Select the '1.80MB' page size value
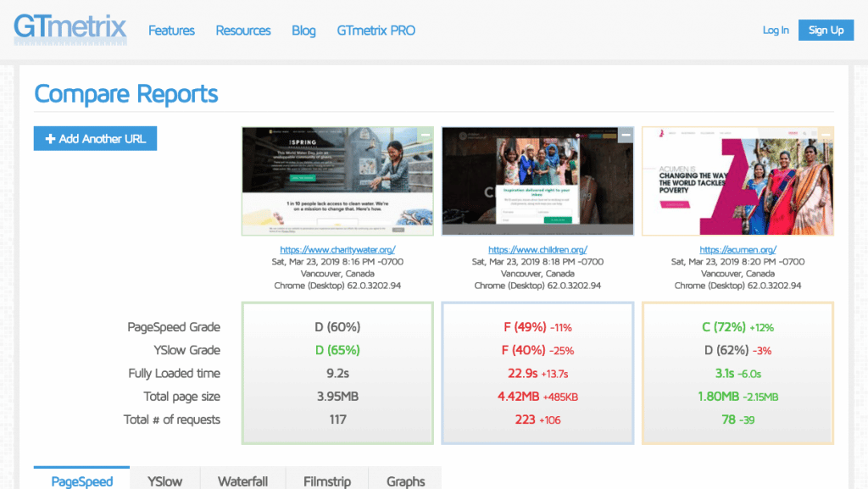868x489 pixels. tap(719, 397)
